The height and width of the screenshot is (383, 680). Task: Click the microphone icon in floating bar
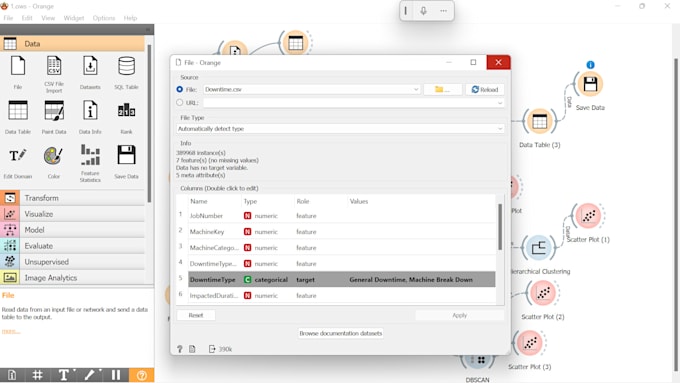pyautogui.click(x=423, y=10)
